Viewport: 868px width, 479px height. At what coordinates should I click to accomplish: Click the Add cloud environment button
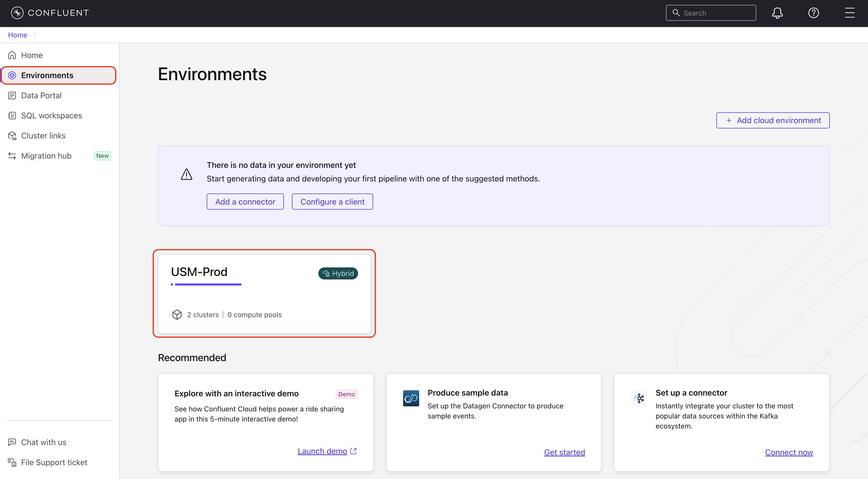click(x=773, y=120)
